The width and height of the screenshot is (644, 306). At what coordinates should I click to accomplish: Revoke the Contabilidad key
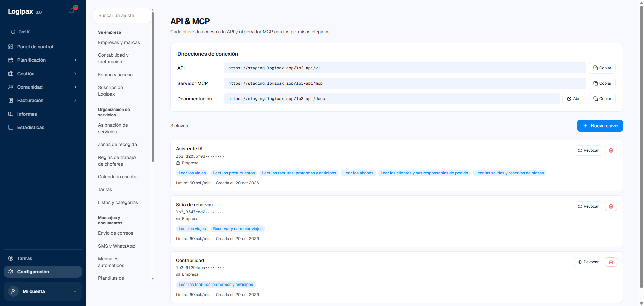point(588,262)
